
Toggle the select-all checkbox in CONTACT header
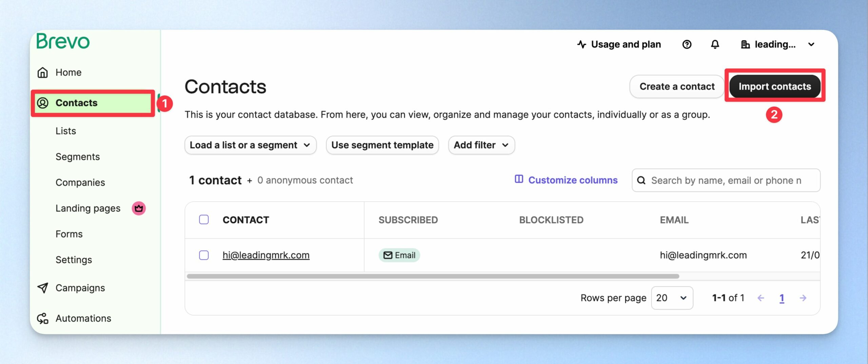point(204,220)
